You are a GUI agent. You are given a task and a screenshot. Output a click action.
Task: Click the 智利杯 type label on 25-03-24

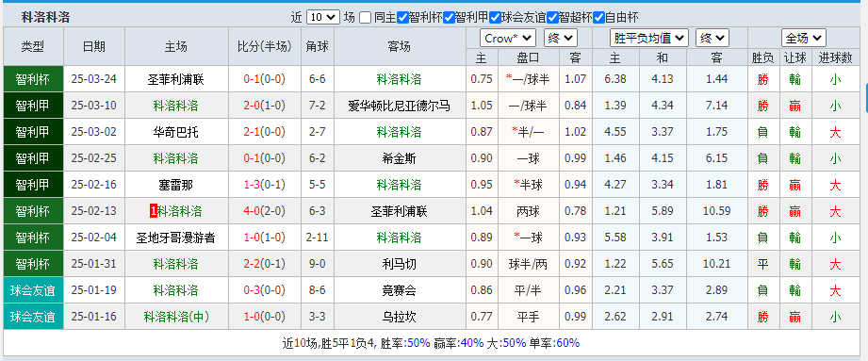tap(33, 79)
